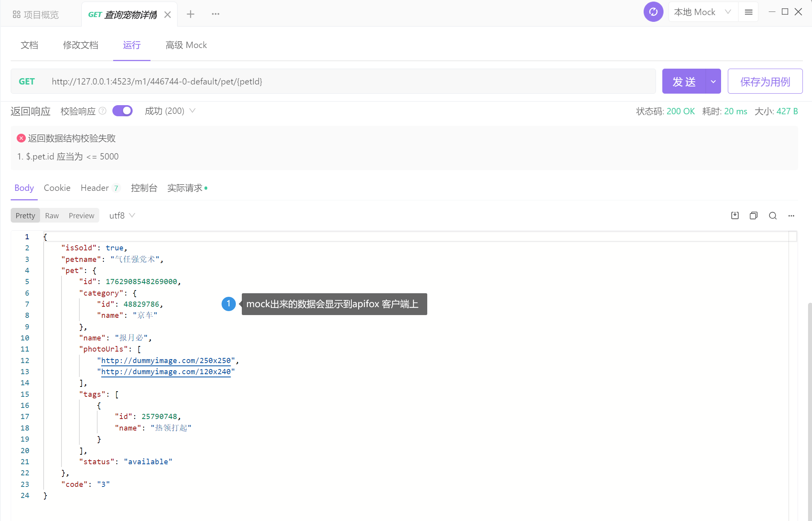The image size is (812, 521).
Task: Click the purple refresh sync icon
Action: point(653,12)
